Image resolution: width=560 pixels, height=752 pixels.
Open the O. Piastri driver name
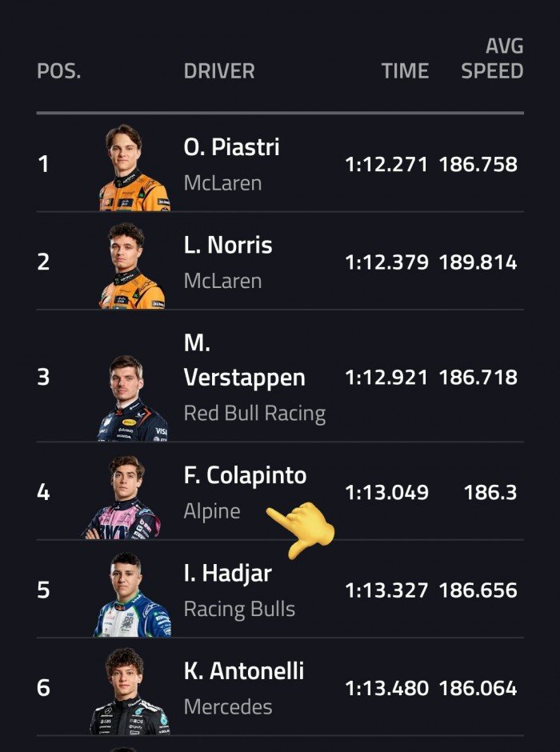click(231, 147)
